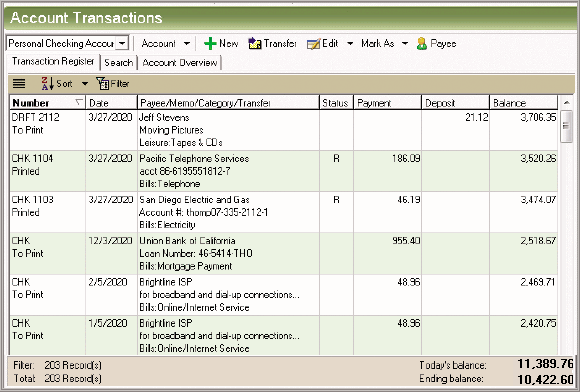The image size is (580, 392).
Task: Select the Pacific Telephone Services transaction row
Action: coord(284,171)
